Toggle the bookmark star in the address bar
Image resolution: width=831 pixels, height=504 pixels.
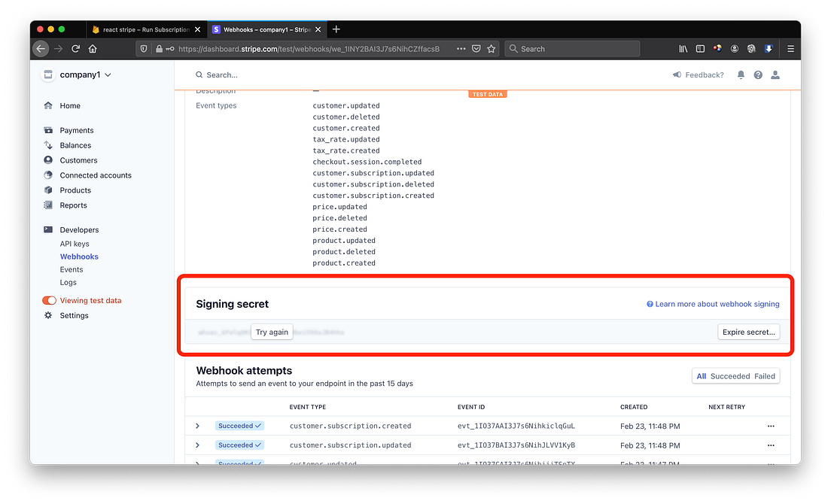tap(492, 48)
